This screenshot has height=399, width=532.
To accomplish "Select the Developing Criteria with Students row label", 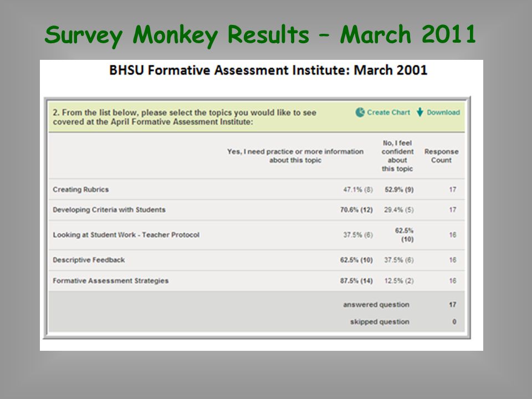I will (x=109, y=209).
